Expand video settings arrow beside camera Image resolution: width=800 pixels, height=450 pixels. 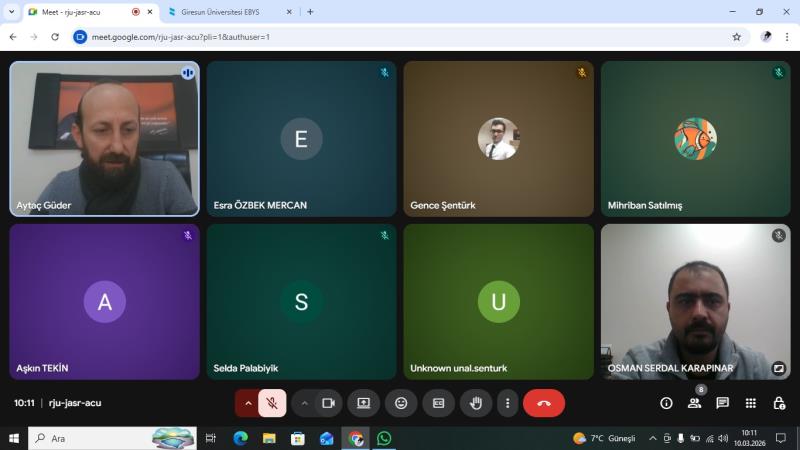coord(304,403)
